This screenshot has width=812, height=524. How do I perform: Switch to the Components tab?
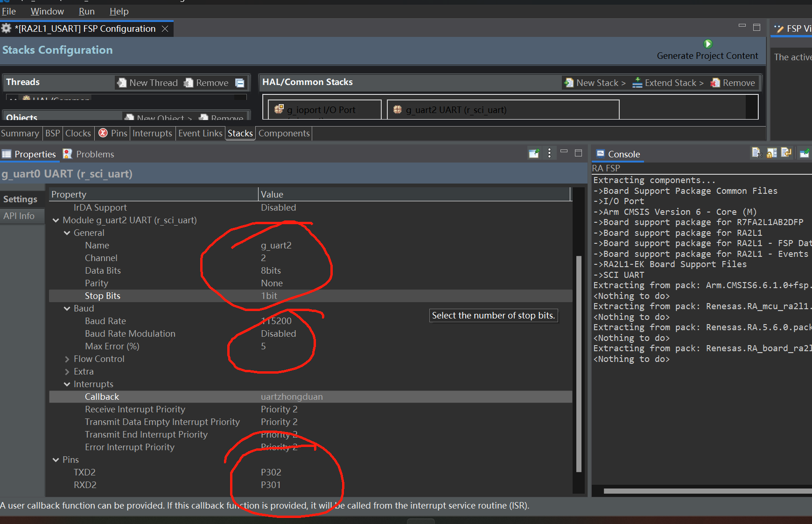[x=284, y=133]
